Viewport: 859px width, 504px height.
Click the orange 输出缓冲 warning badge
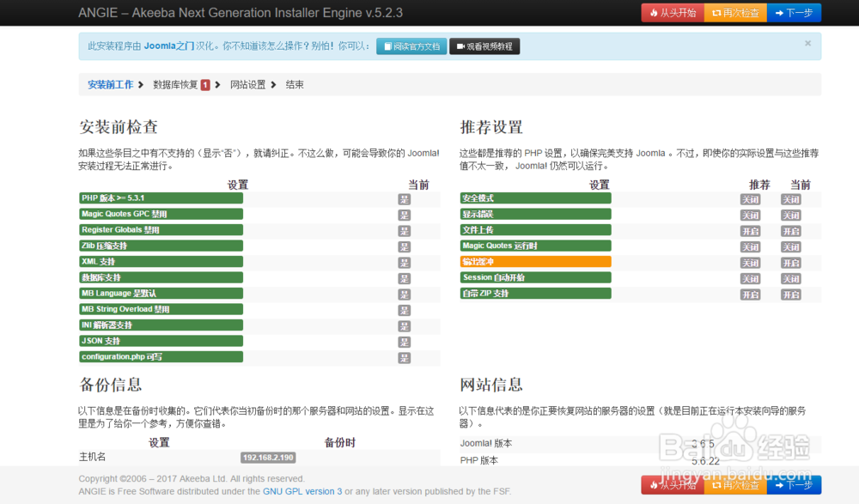tap(534, 262)
